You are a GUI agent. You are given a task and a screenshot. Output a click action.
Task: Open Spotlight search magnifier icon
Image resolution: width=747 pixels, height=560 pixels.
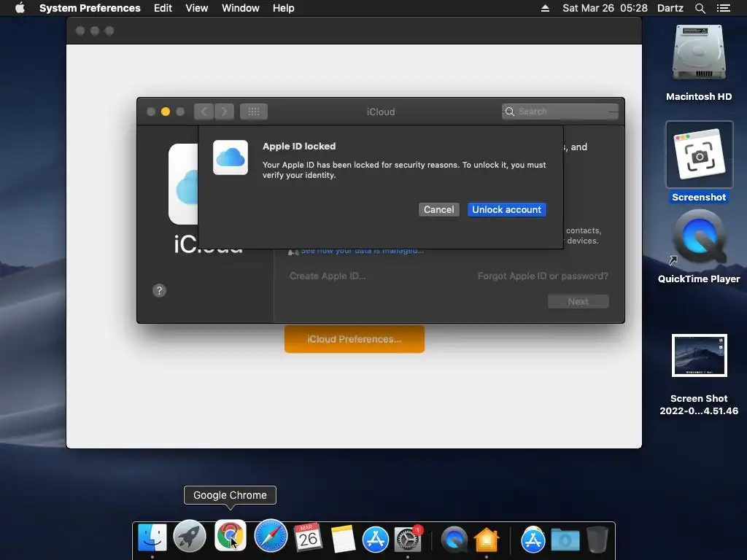[x=700, y=8]
